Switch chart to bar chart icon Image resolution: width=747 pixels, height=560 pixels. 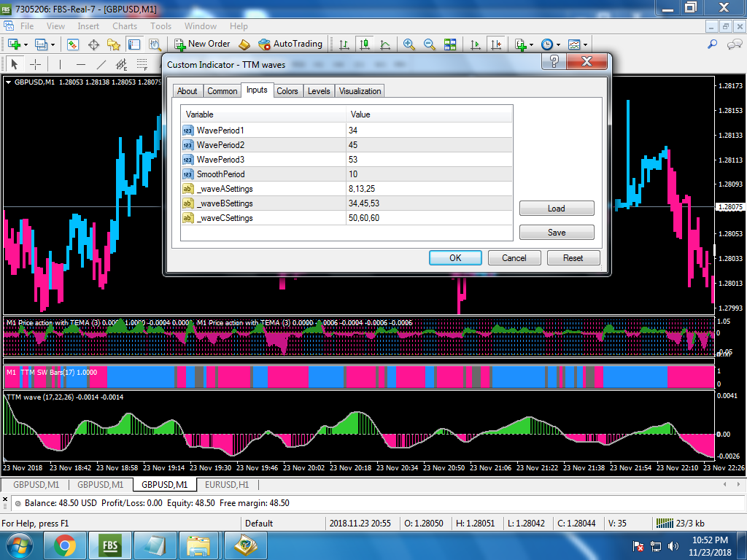(x=344, y=44)
